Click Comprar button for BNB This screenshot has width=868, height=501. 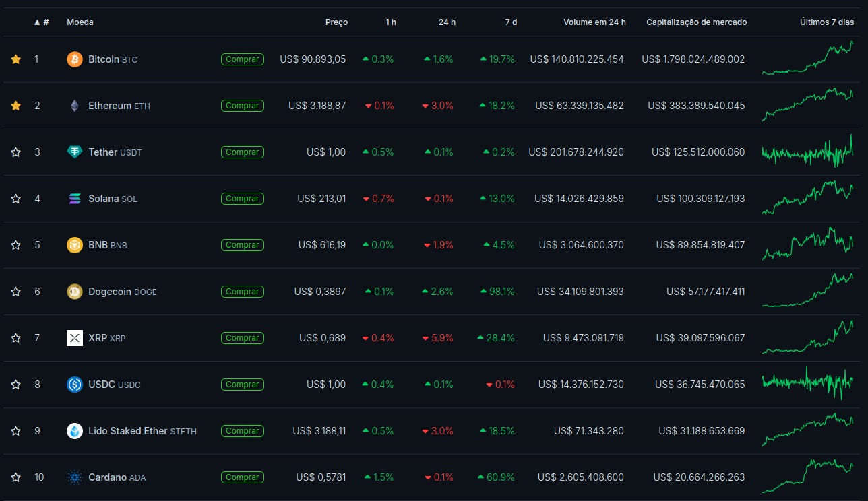pyautogui.click(x=243, y=245)
